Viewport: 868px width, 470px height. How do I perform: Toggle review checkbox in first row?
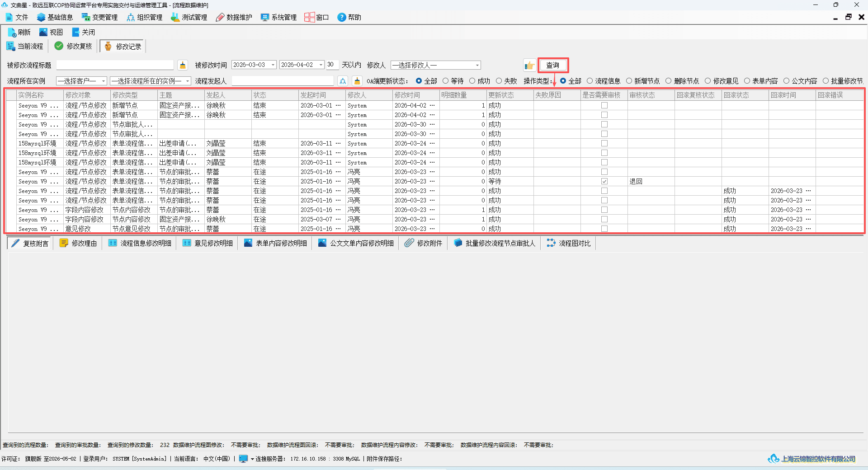coord(604,105)
